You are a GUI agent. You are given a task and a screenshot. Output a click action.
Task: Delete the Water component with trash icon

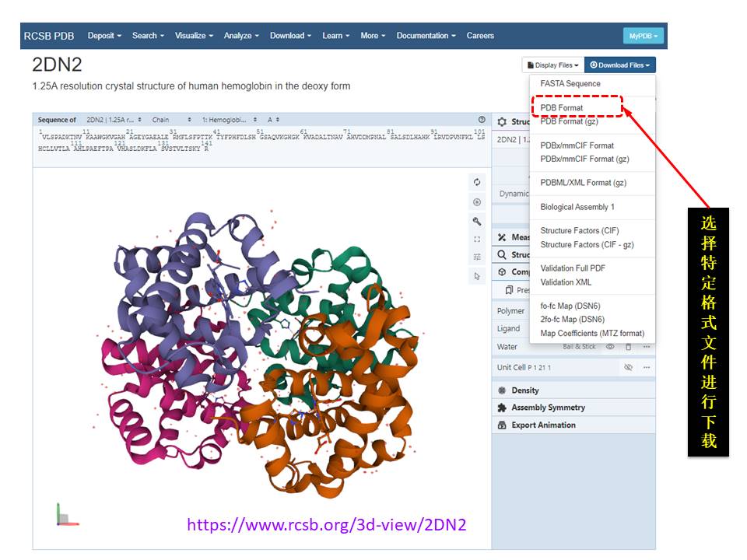628,347
